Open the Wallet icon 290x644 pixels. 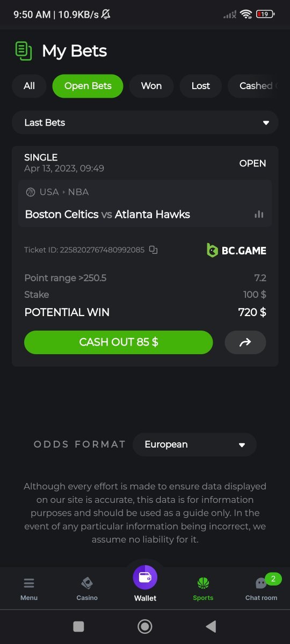pyautogui.click(x=145, y=577)
